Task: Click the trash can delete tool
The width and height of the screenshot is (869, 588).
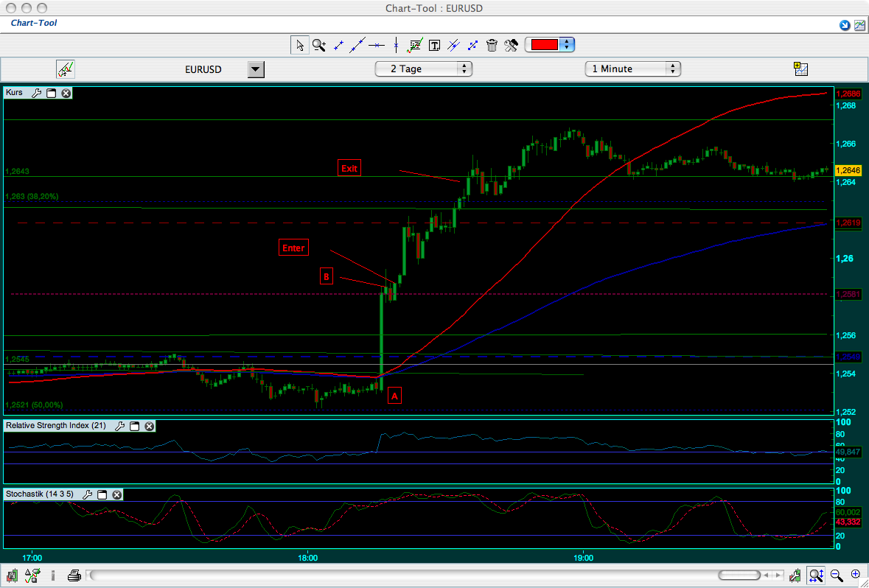Action: click(x=492, y=46)
